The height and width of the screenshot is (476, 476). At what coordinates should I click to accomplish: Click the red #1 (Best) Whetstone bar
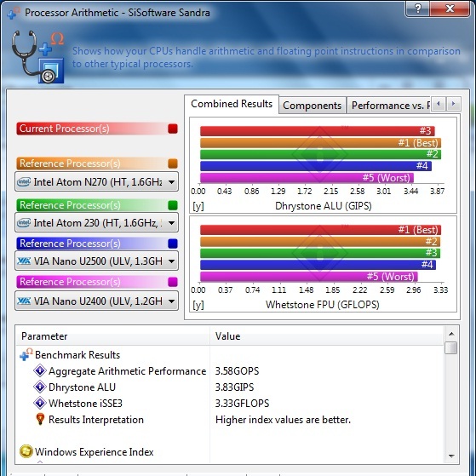click(320, 230)
